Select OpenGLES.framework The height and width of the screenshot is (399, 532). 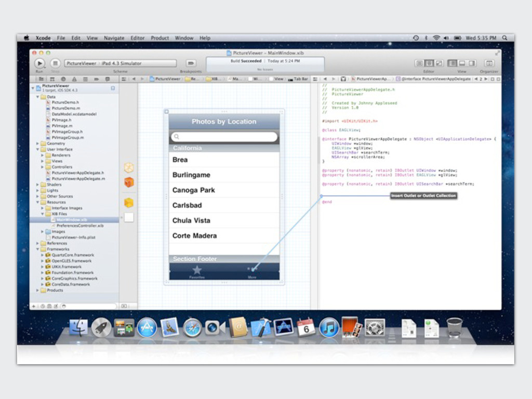[x=71, y=261]
